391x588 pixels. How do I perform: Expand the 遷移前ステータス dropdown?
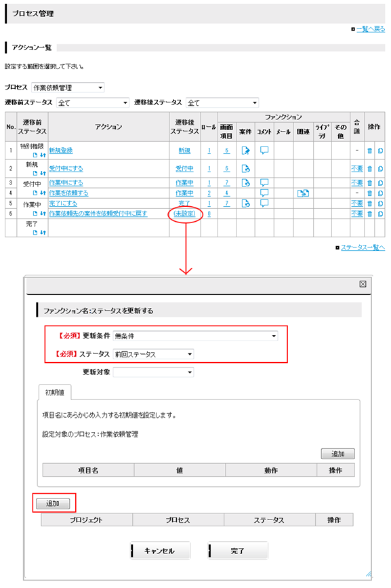click(93, 102)
